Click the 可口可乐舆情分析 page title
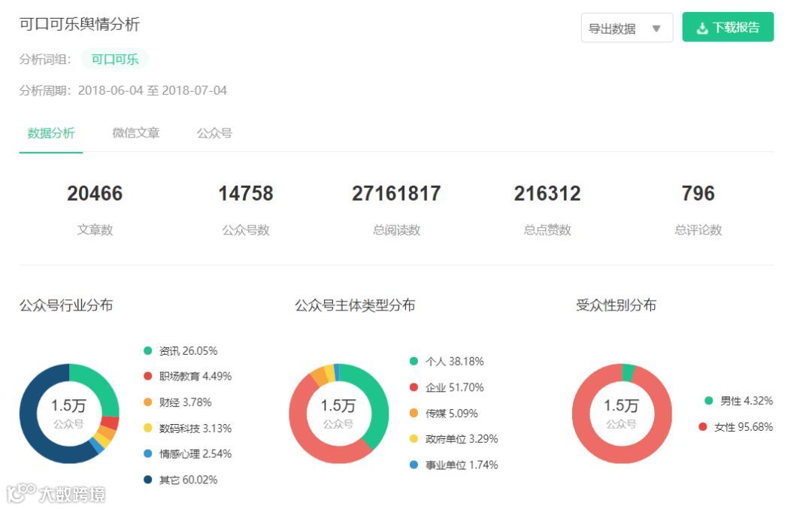This screenshot has width=812, height=509. 80,24
